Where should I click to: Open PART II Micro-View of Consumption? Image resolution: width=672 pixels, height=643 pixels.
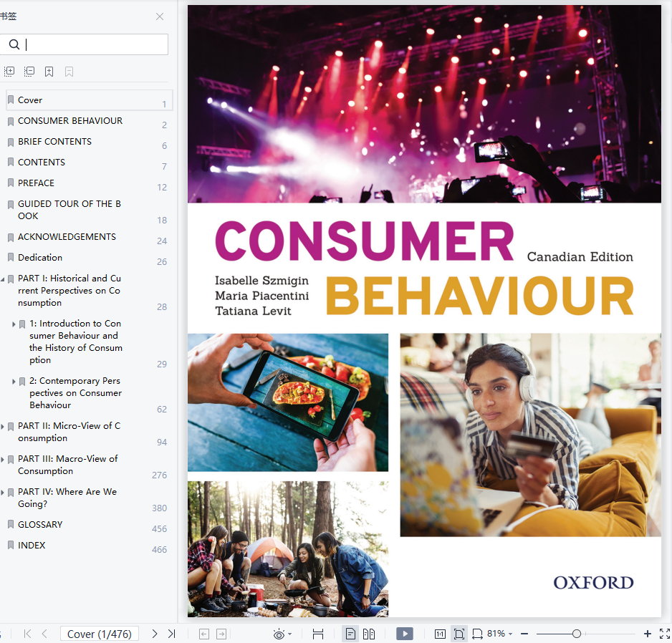(69, 432)
